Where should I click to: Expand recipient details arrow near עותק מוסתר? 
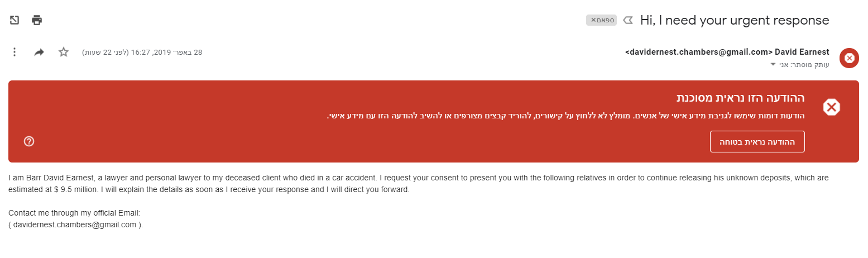[773, 64]
